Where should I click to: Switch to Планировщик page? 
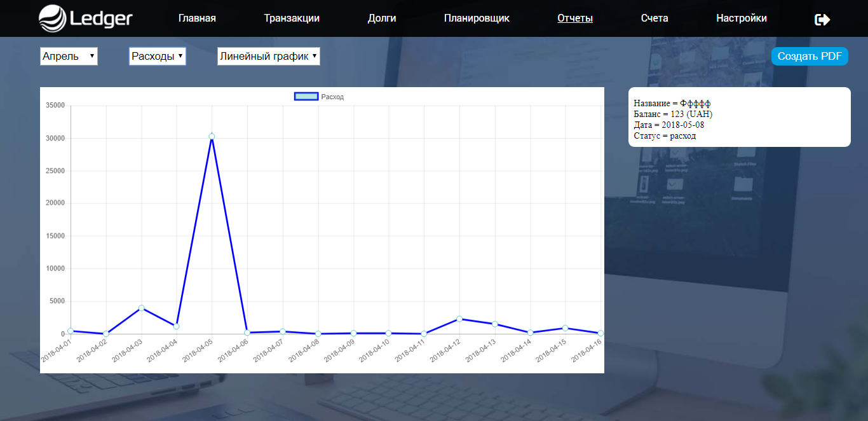point(477,18)
